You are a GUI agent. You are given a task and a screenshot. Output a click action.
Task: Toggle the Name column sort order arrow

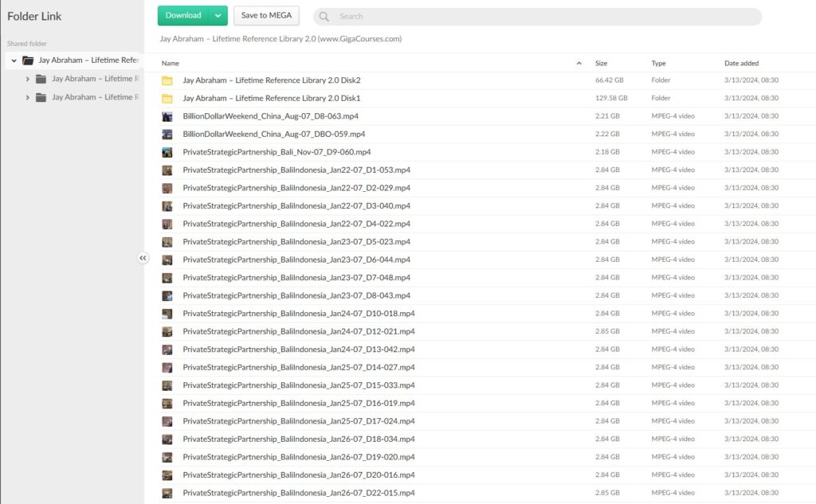pos(580,62)
